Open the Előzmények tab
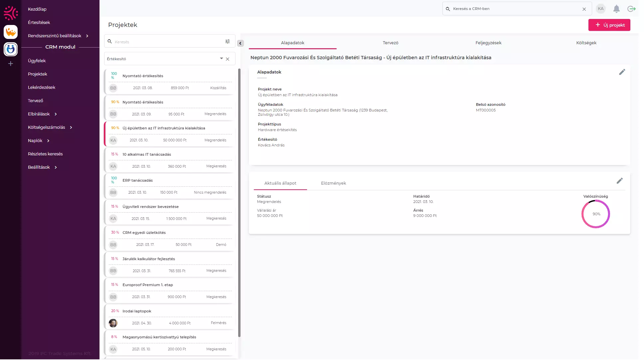The width and height of the screenshot is (644, 360). pyautogui.click(x=333, y=183)
